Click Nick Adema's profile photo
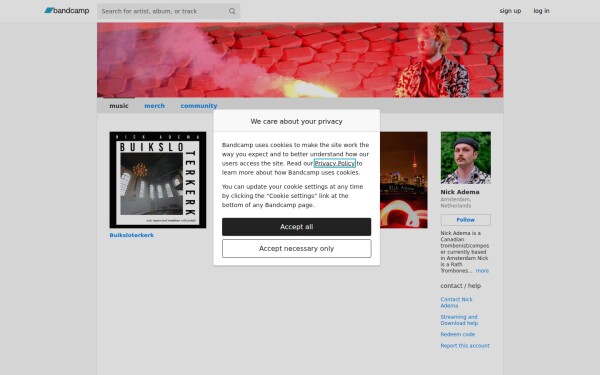The height and width of the screenshot is (375, 600). tap(466, 158)
